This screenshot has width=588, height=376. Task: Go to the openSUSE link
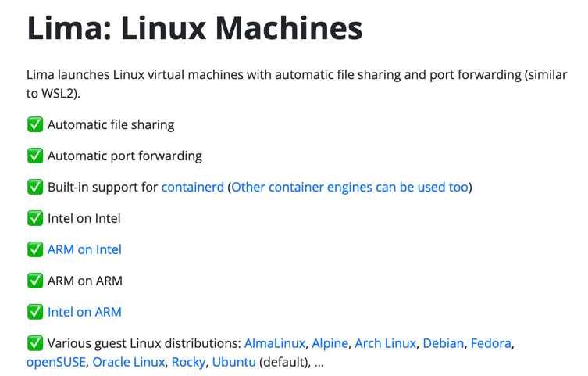point(56,362)
